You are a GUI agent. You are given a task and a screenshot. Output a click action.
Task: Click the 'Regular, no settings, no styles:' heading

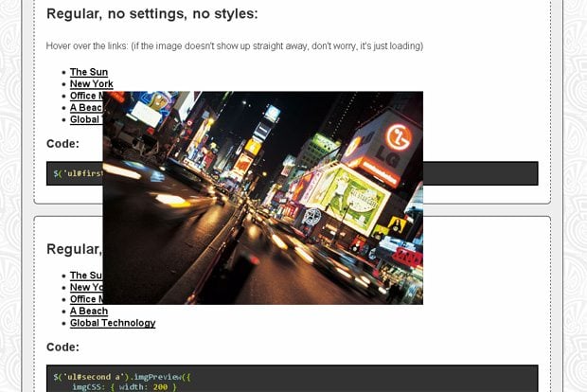coord(151,13)
